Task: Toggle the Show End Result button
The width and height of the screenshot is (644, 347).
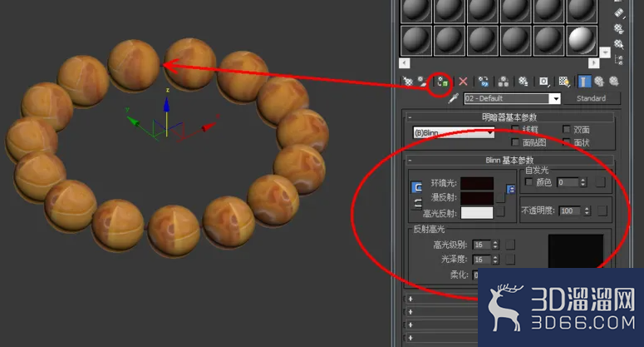Action: pyautogui.click(x=583, y=82)
